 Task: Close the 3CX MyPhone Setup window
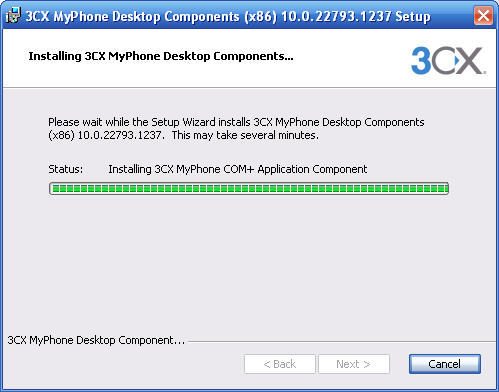(483, 16)
